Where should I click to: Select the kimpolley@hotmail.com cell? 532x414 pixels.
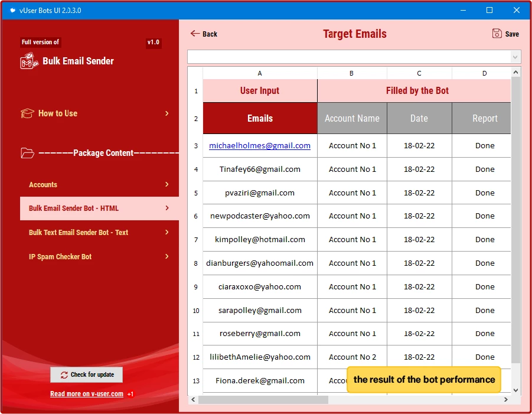[260, 240]
